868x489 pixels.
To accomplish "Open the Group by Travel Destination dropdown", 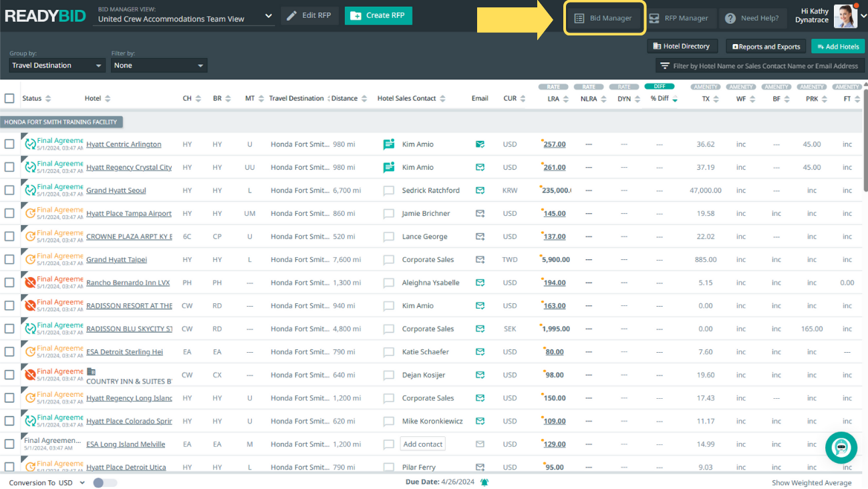I will click(x=57, y=65).
